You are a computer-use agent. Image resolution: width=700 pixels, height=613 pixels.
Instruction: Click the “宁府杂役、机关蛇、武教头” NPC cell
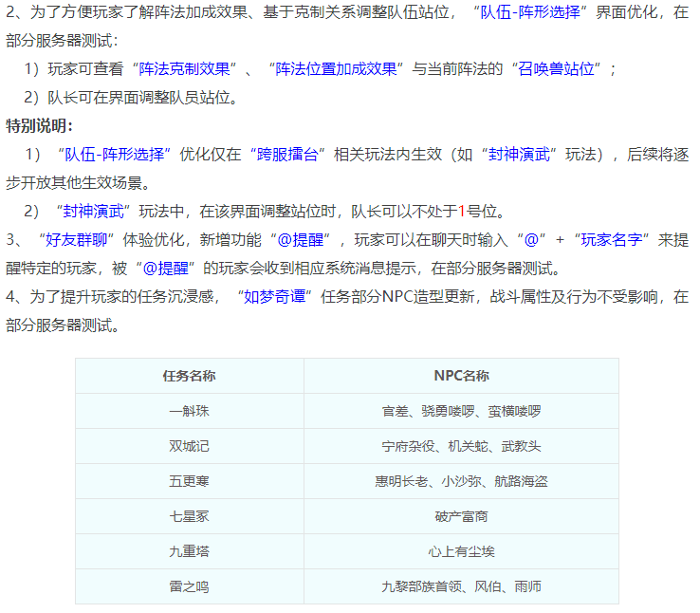461,446
